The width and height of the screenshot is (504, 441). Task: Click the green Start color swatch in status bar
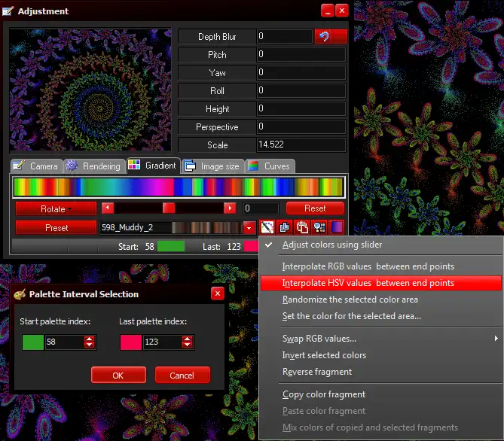[171, 246]
